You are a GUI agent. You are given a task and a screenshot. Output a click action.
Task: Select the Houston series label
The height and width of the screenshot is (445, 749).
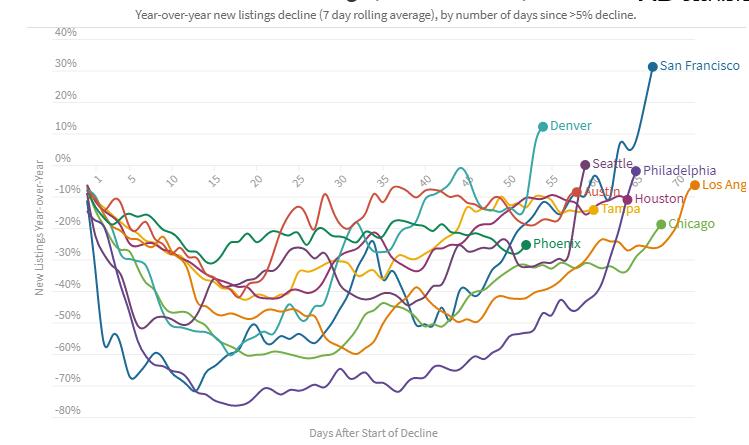click(x=659, y=199)
